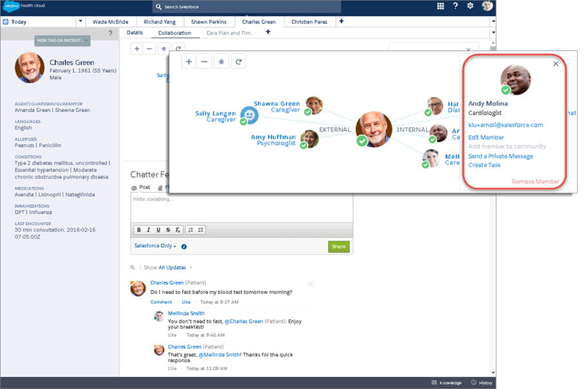Image resolution: width=588 pixels, height=389 pixels.
Task: Toggle underline formatting in Chatter editor
Action: coord(158,230)
